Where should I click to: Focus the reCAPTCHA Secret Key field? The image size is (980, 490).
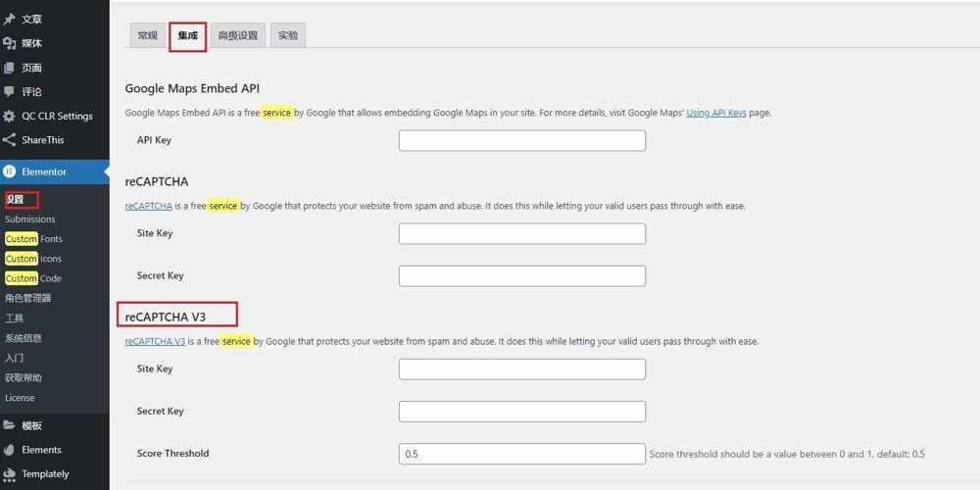pyautogui.click(x=522, y=276)
